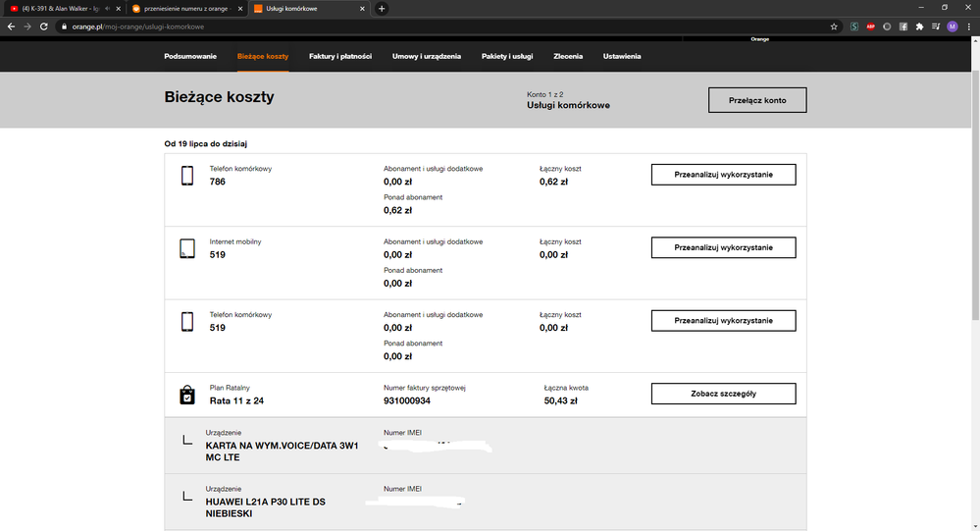Open a new tab with plus button
This screenshot has width=980, height=531.
(x=382, y=9)
